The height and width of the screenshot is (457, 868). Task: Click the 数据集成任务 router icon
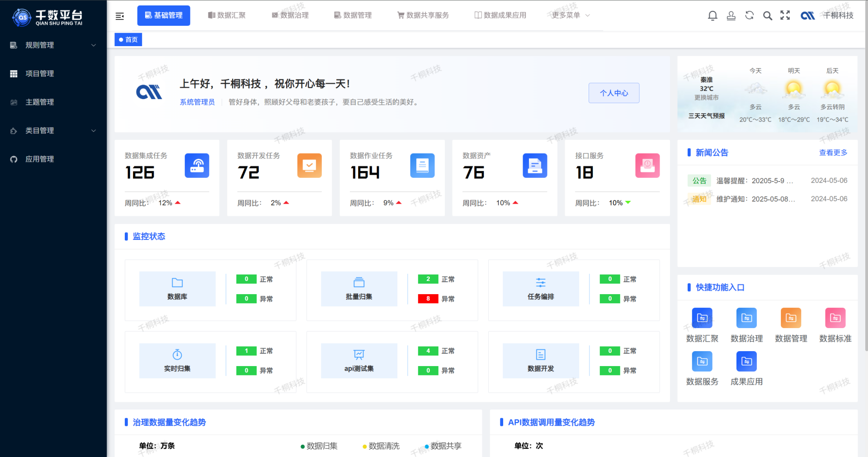[197, 166]
